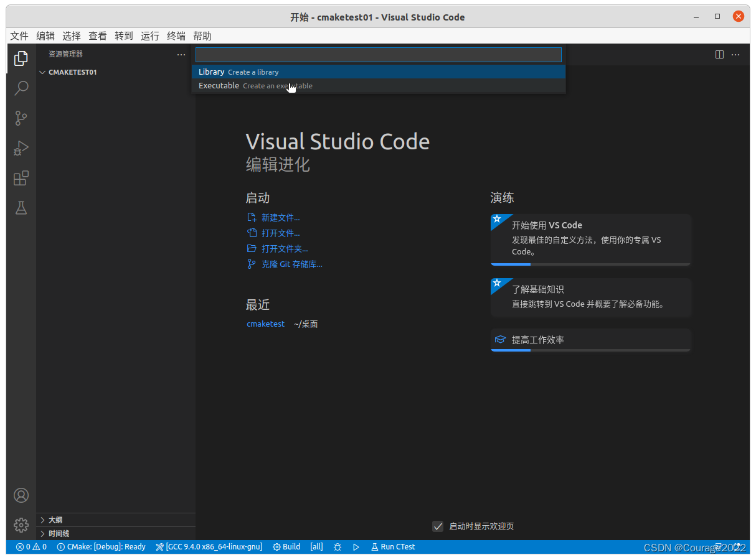756x560 pixels.
Task: Open the 帮助 menu
Action: click(x=202, y=36)
